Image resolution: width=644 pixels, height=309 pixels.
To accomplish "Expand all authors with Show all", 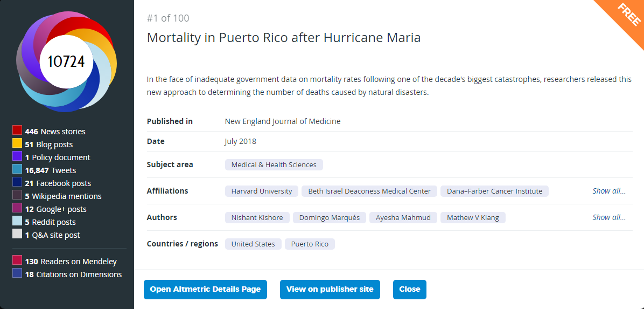I will (608, 217).
